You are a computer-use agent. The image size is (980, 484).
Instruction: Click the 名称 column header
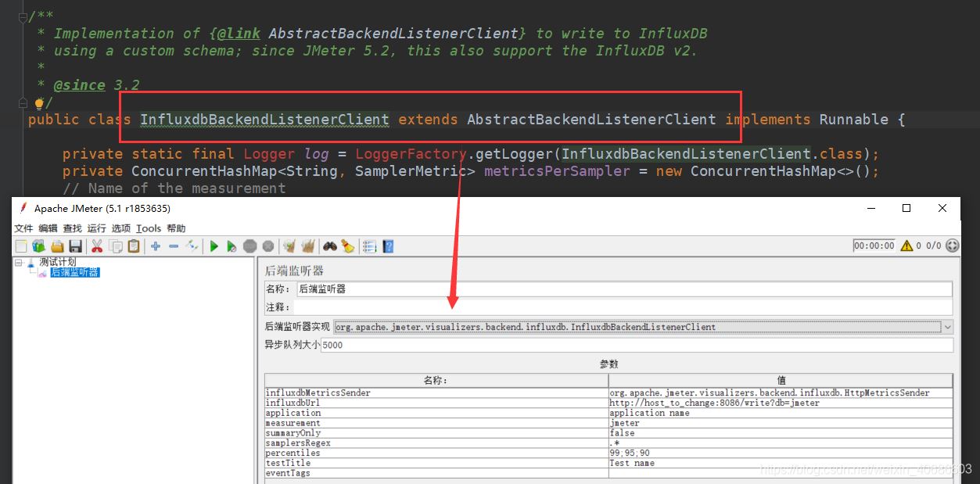click(436, 381)
